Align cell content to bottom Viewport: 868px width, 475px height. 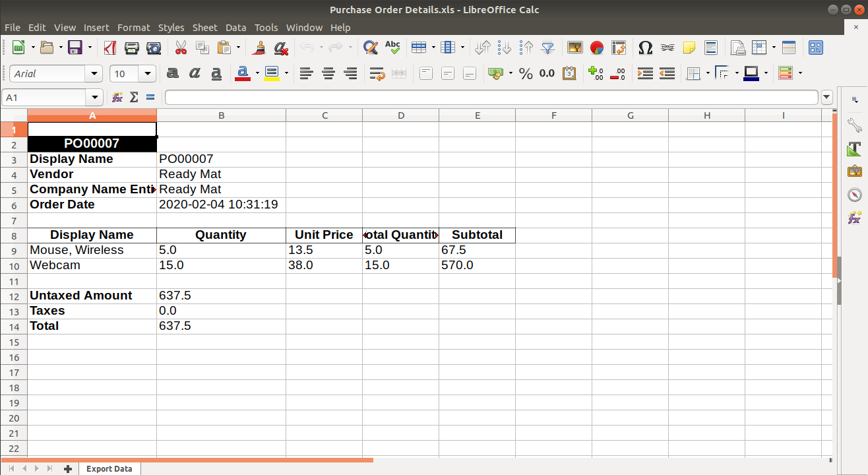(470, 73)
